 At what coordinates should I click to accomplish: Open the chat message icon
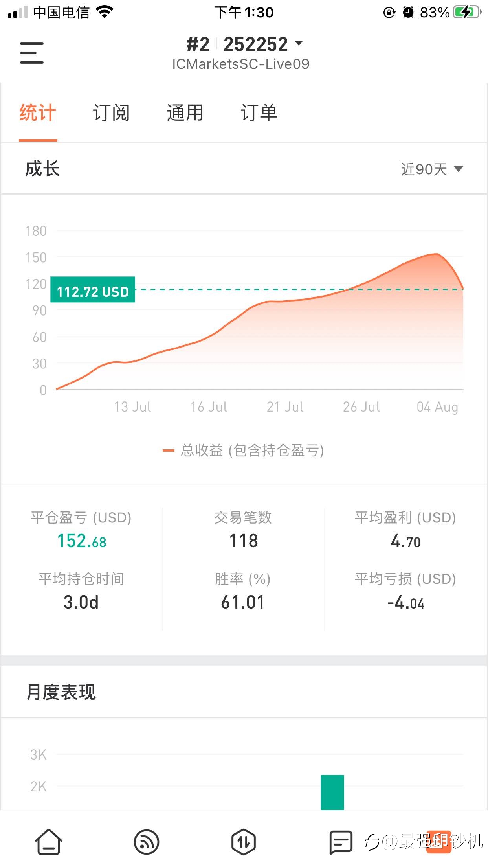tap(341, 842)
